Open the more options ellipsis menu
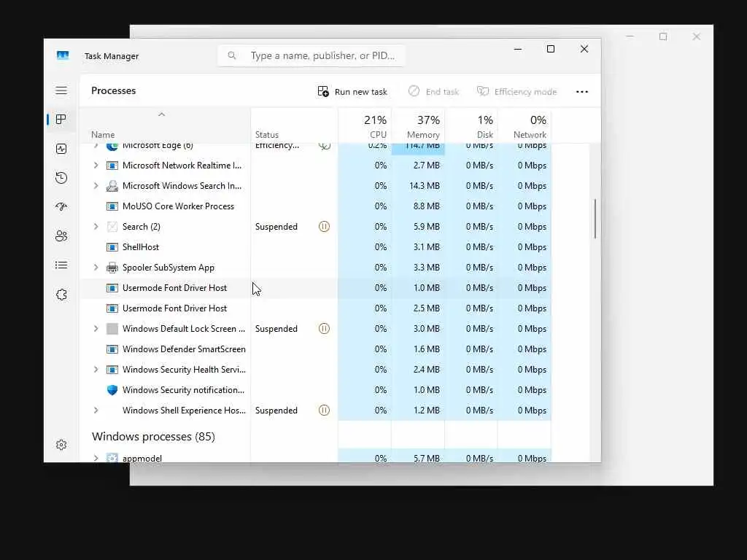747x560 pixels. tap(581, 91)
